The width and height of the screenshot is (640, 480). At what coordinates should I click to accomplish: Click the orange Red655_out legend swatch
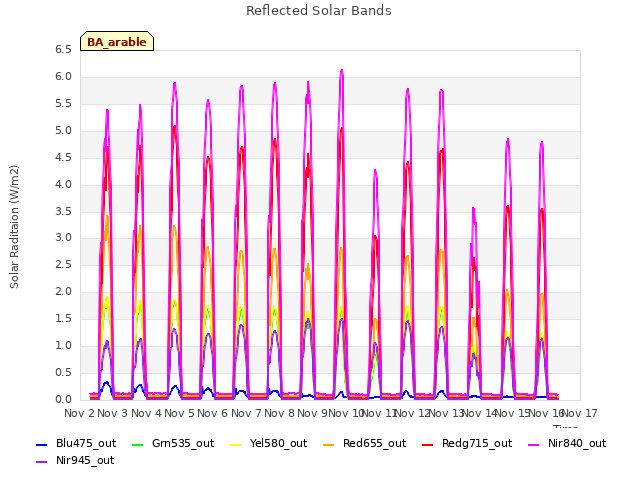click(x=329, y=444)
